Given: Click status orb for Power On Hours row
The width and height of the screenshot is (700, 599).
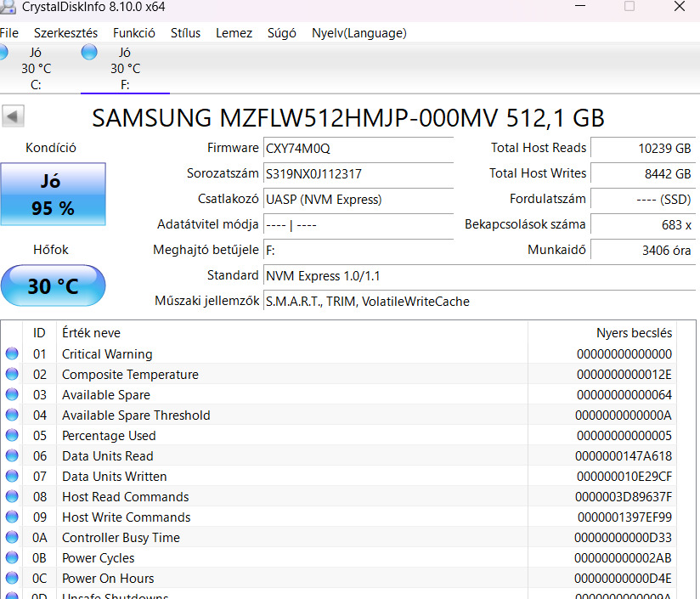Looking at the screenshot, I should coord(12,578).
